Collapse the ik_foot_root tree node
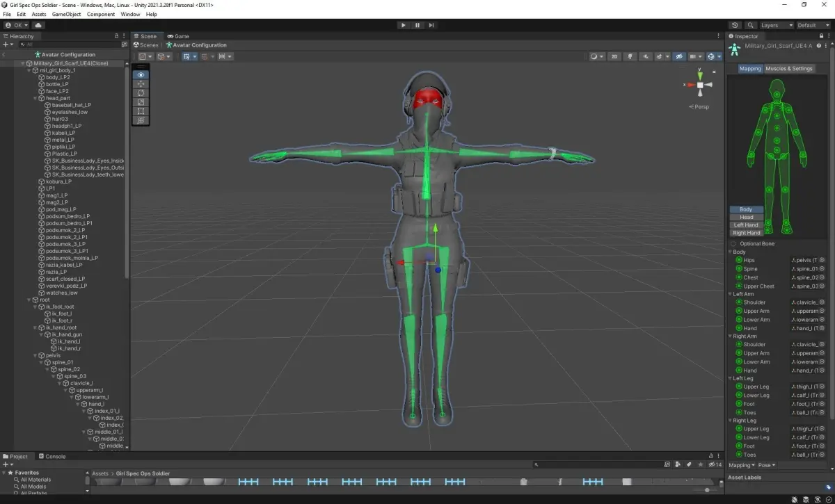 [x=35, y=307]
